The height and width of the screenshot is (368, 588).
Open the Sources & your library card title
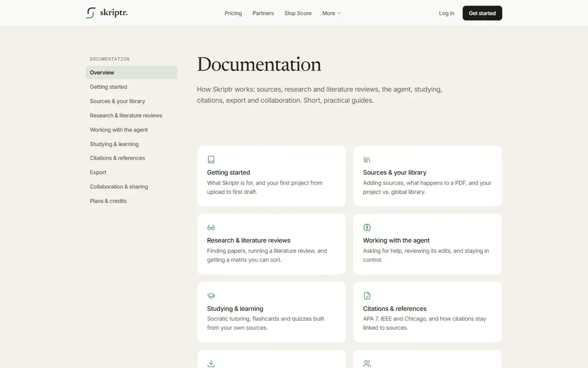394,172
